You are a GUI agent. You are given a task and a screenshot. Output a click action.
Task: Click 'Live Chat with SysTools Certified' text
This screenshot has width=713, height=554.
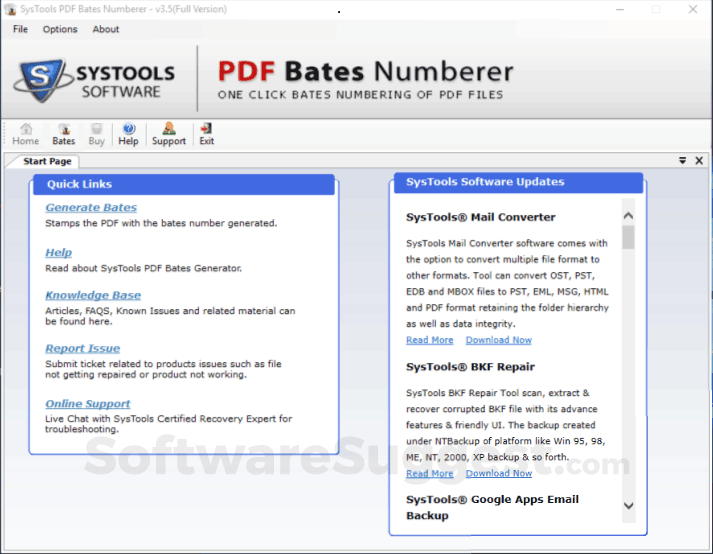click(x=168, y=424)
